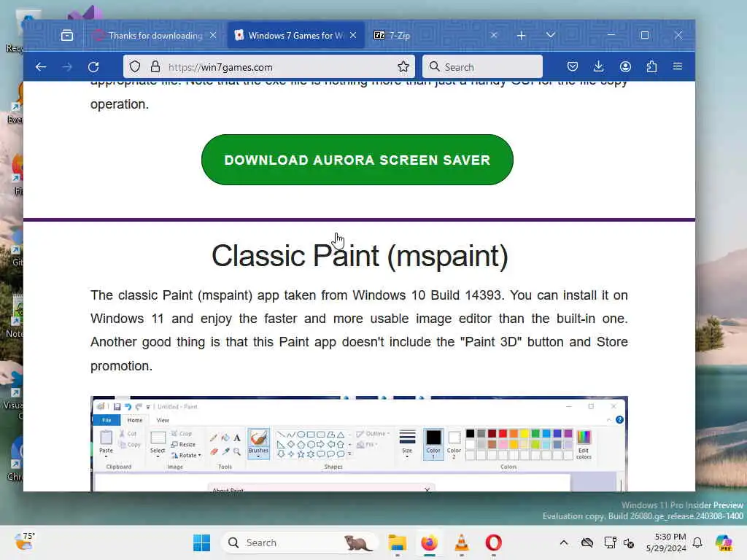
Task: Save the page to Pocket
Action: tap(573, 66)
